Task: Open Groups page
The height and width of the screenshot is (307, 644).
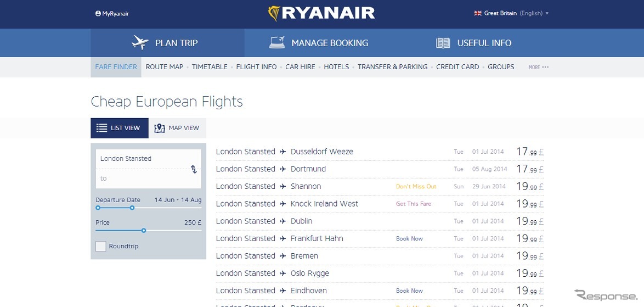Action: 501,67
